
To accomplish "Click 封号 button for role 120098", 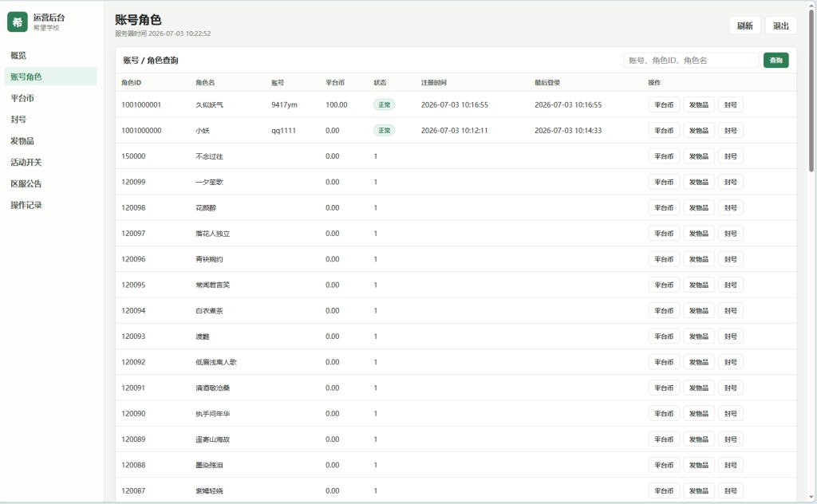I will coord(731,208).
